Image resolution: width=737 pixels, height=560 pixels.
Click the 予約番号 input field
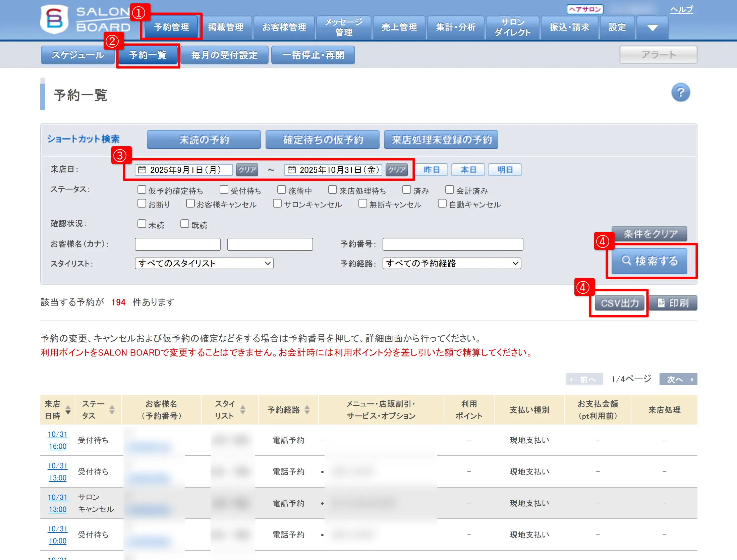pos(452,244)
